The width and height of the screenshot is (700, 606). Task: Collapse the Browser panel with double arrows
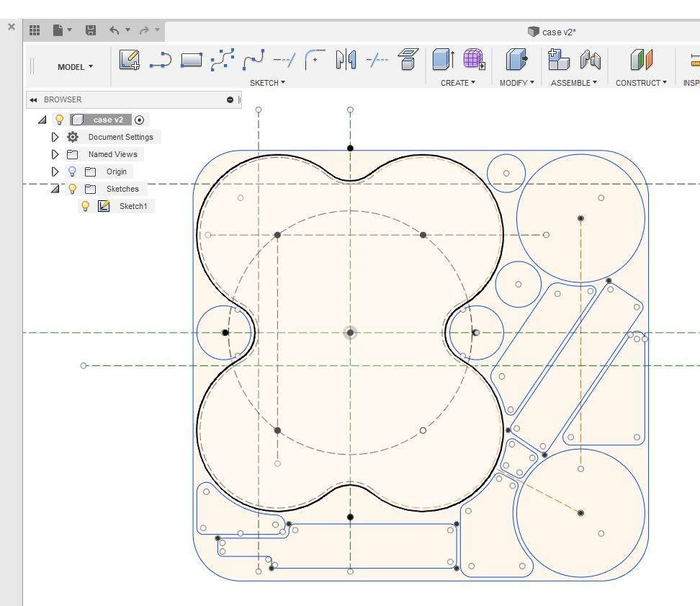point(33,99)
